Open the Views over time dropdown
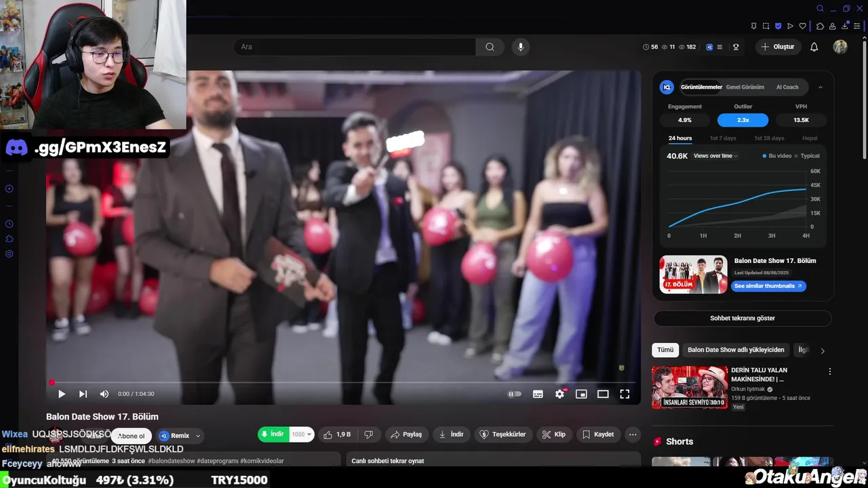Screen dimensions: 868x488 [x=715, y=156]
